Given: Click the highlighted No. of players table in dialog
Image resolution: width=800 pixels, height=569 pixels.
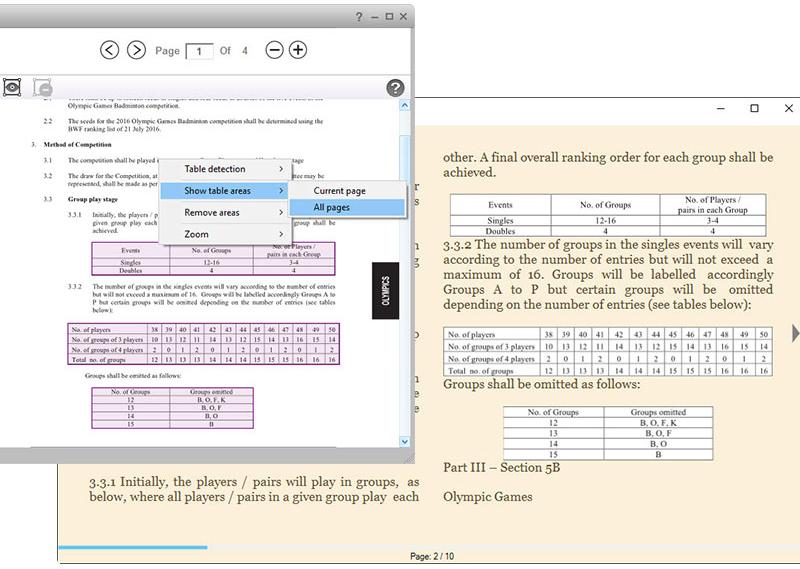Looking at the screenshot, I should tap(204, 344).
